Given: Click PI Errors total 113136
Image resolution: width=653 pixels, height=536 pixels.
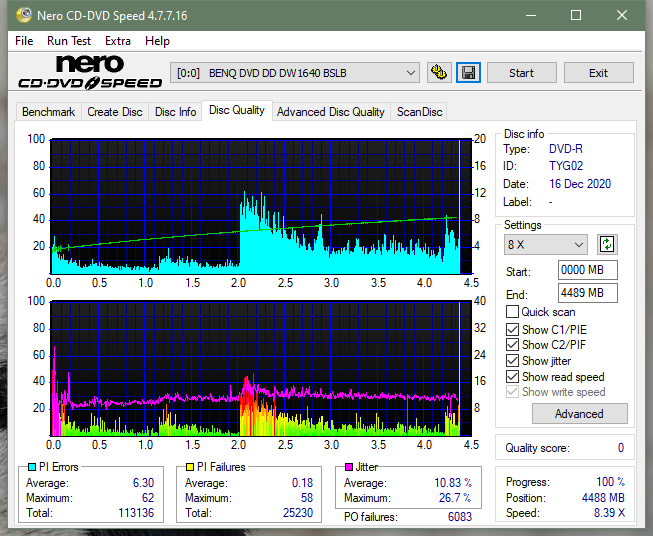Looking at the screenshot, I should (136, 513).
